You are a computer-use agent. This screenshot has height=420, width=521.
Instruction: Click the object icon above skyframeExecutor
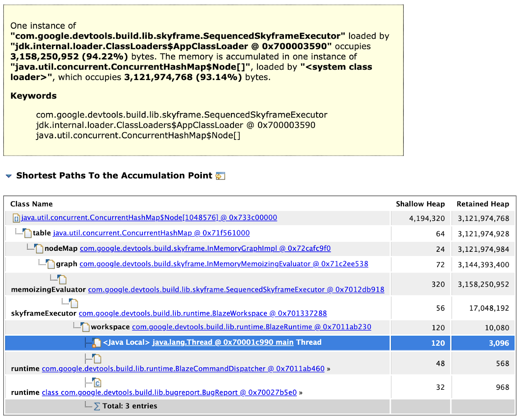pyautogui.click(x=74, y=303)
